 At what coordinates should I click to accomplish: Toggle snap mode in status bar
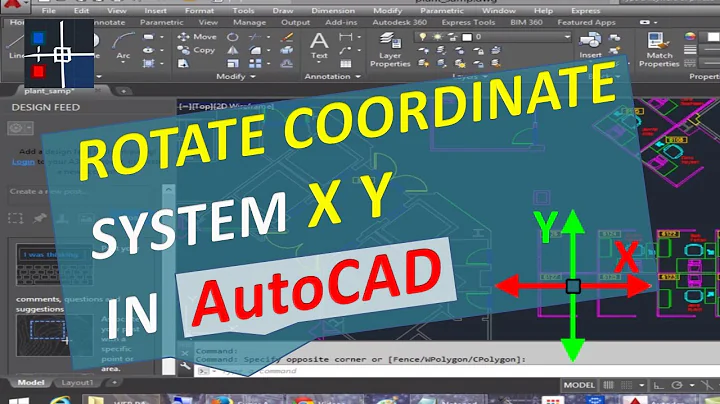pos(626,385)
